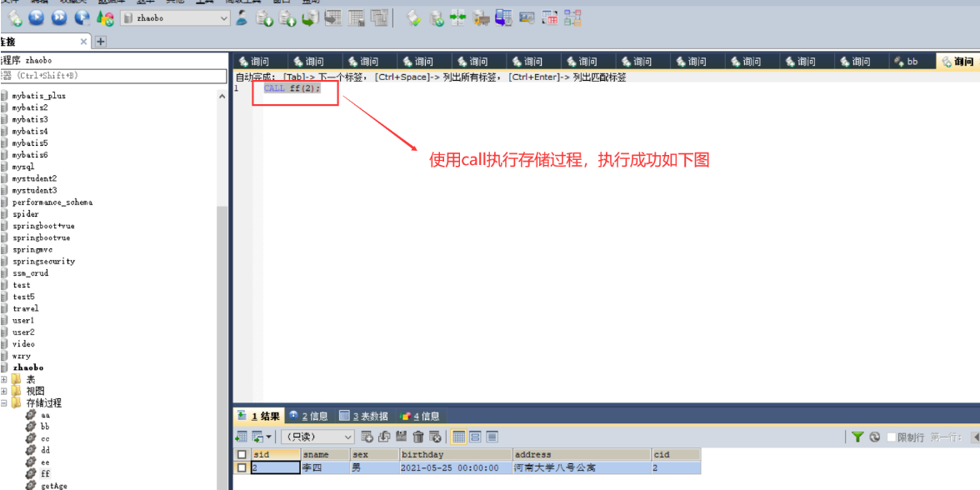
Task: Select the zhaobo database node
Action: pos(28,367)
